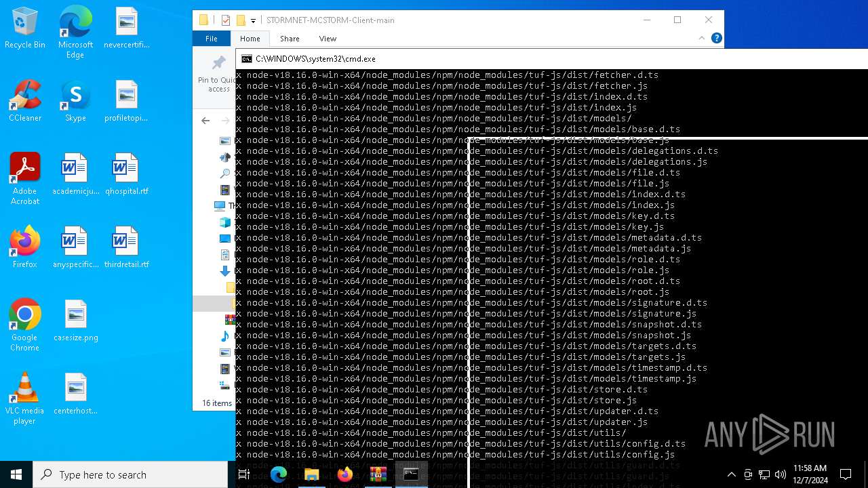Click the cmd.exe title bar icon
868x488 pixels.
[x=247, y=59]
